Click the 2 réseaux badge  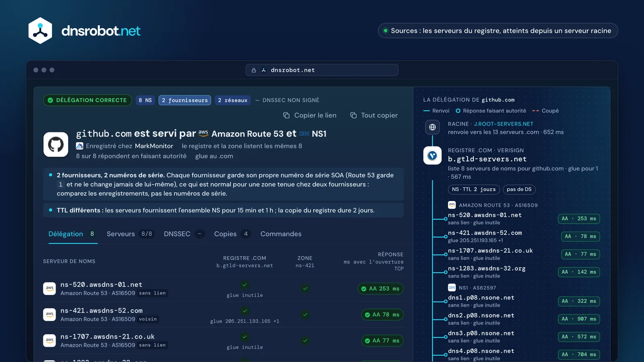pos(233,100)
